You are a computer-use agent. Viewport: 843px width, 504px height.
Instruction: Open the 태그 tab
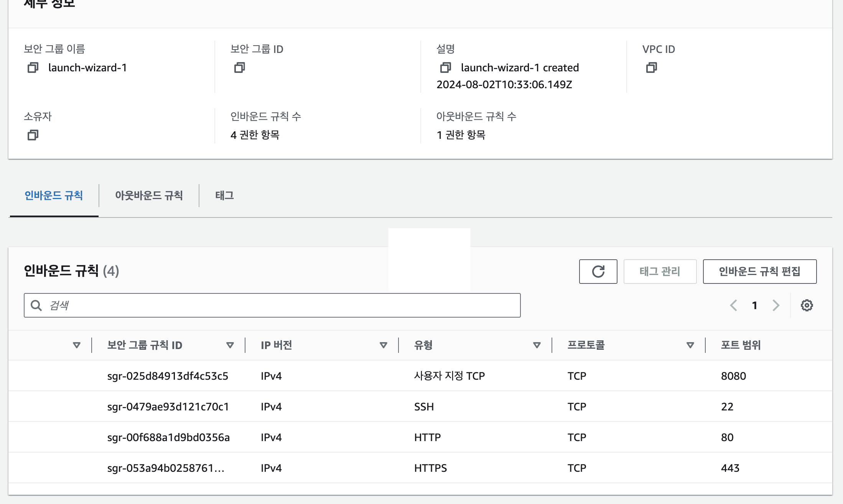224,196
